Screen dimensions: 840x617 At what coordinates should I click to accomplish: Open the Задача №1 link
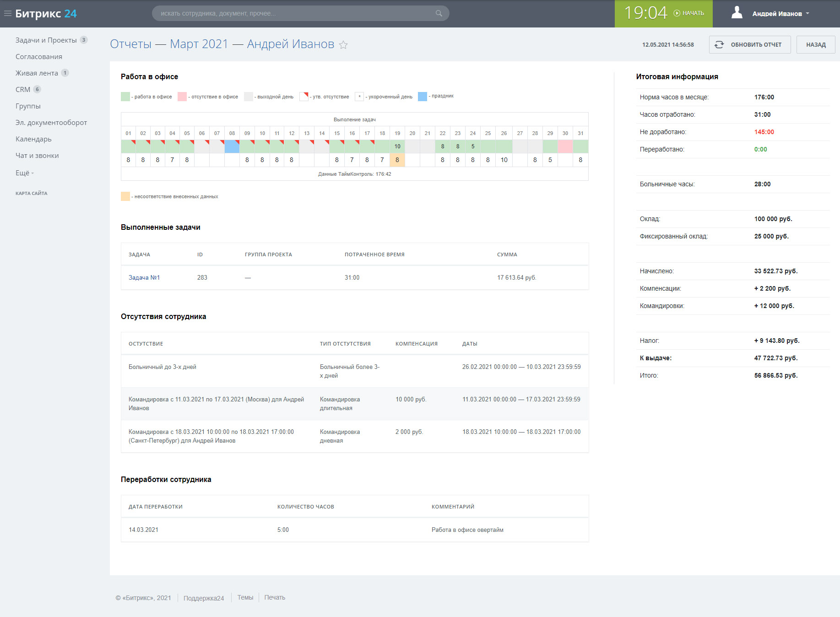click(x=144, y=277)
